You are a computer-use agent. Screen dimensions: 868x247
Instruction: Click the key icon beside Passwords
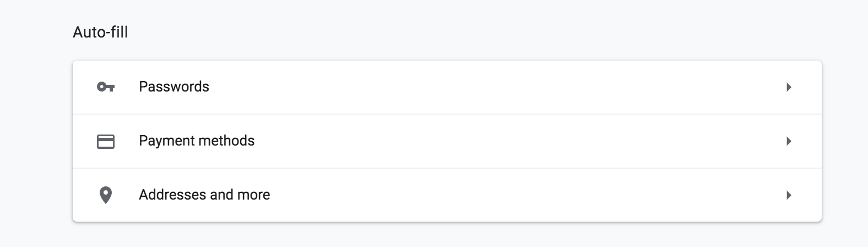[x=105, y=87]
